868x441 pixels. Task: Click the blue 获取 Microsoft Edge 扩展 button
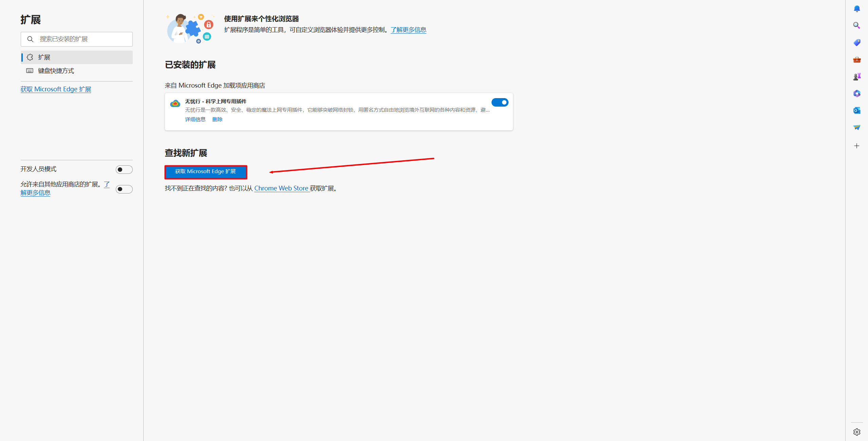[206, 172]
